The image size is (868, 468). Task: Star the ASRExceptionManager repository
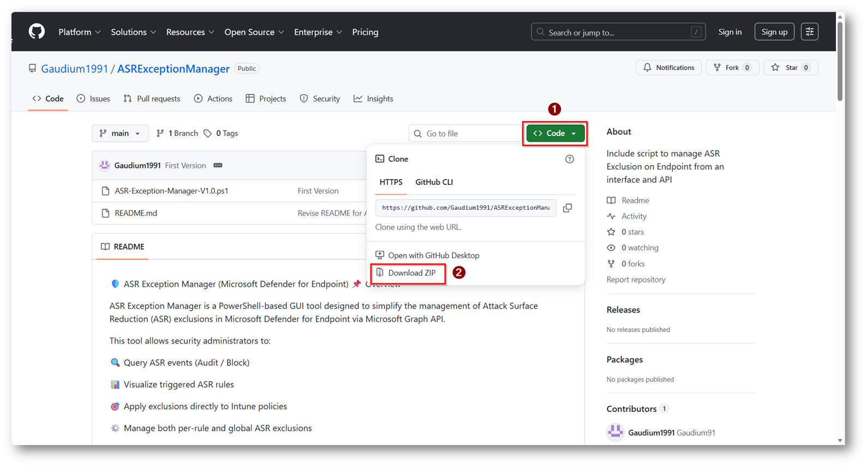791,68
